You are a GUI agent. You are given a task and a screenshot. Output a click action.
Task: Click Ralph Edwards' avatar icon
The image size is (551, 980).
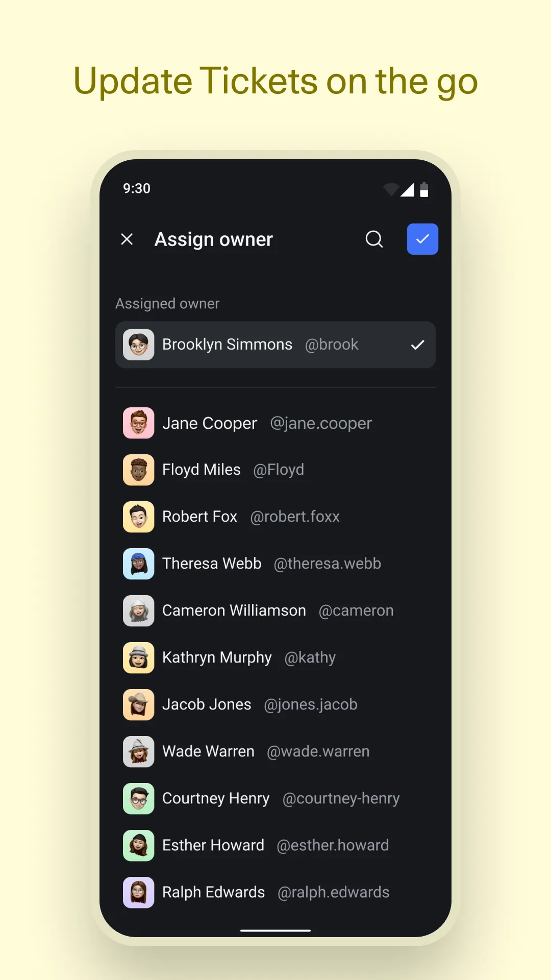(138, 893)
